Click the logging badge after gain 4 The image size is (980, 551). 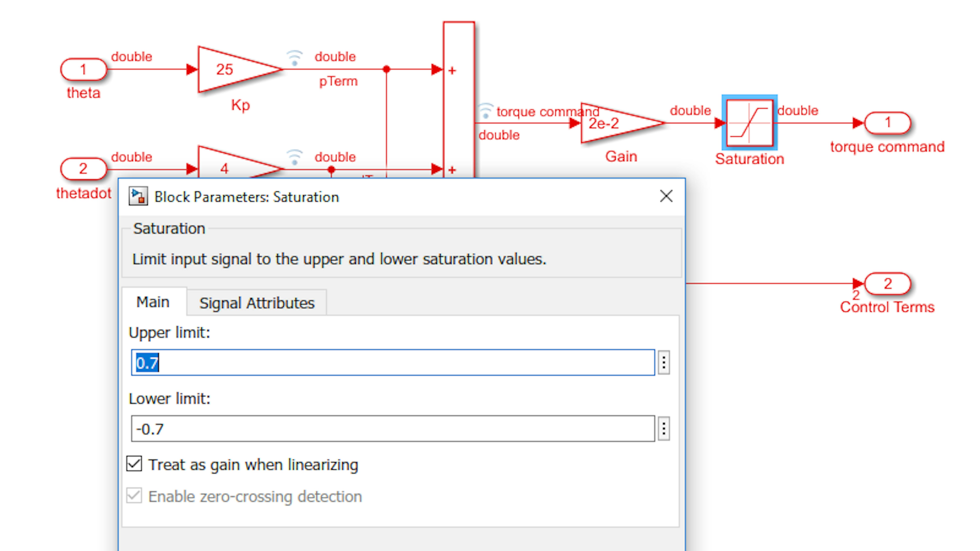click(294, 157)
